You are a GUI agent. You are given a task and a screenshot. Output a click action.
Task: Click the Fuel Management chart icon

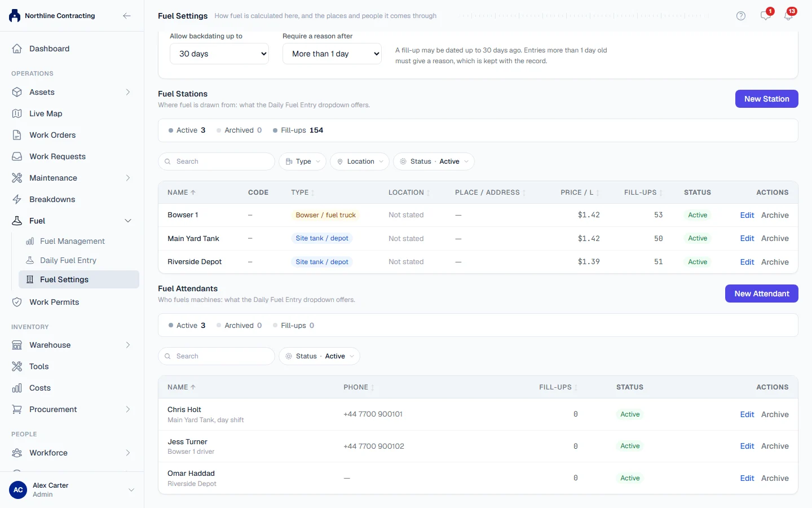pyautogui.click(x=30, y=241)
